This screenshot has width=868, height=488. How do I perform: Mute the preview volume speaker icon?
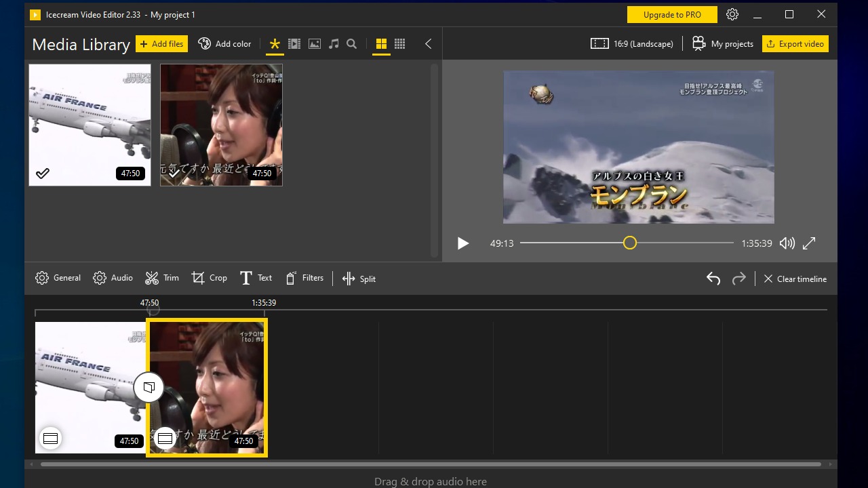click(x=787, y=243)
